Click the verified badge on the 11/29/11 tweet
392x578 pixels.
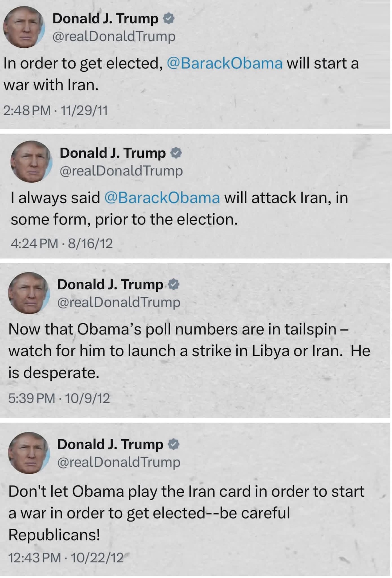[169, 19]
